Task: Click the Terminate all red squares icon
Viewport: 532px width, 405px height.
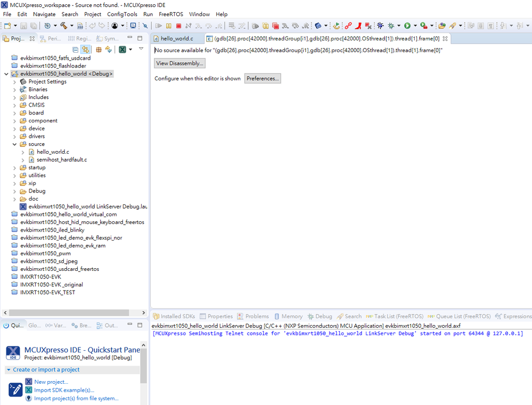Action: tap(275, 26)
